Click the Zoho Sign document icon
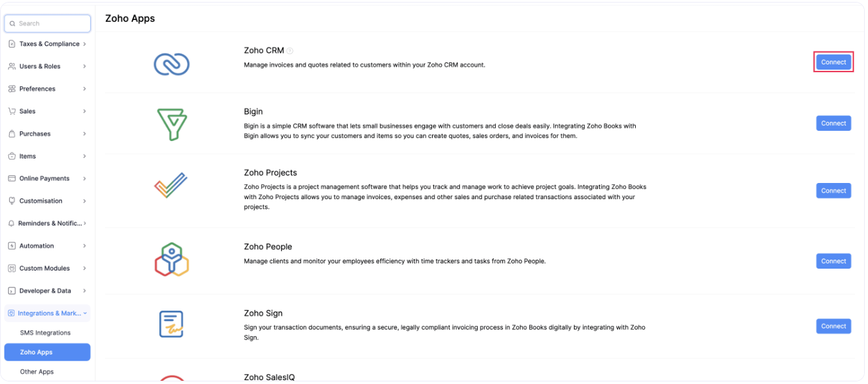 click(x=171, y=324)
